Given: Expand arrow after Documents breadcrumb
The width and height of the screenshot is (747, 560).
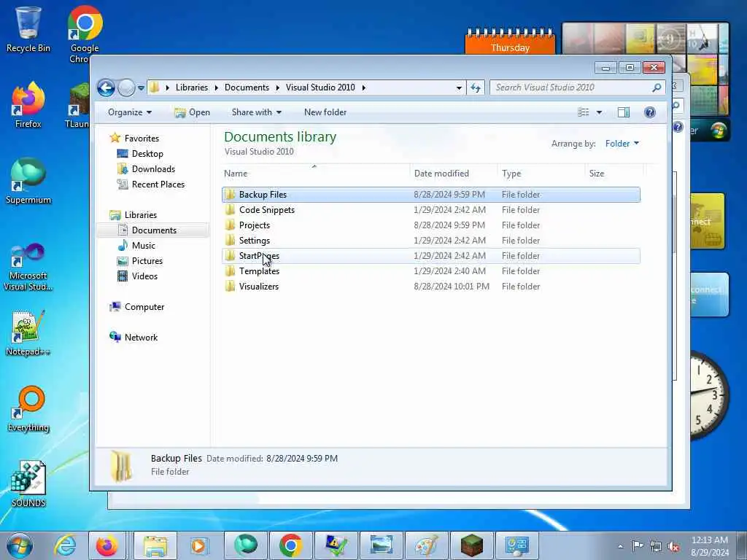Looking at the screenshot, I should click(277, 87).
